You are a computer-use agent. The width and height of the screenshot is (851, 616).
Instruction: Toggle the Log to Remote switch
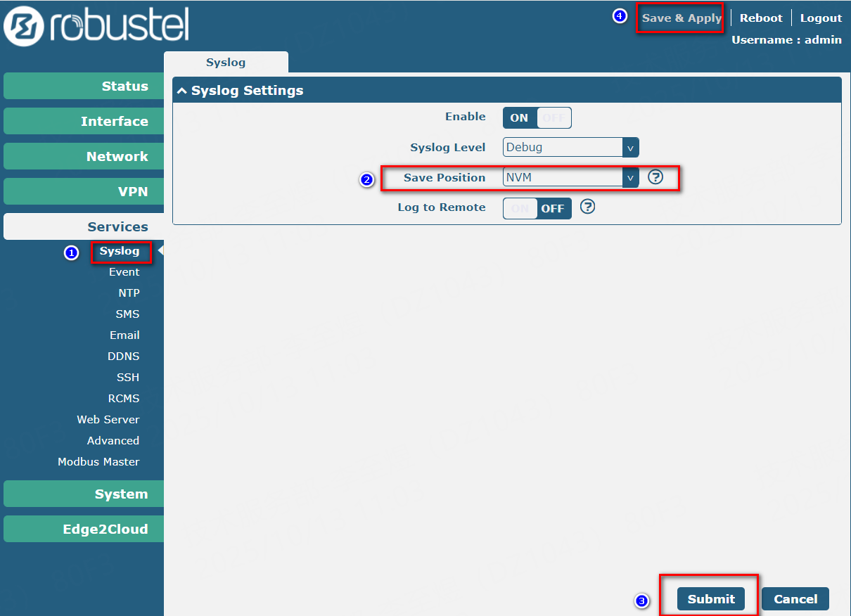tap(537, 208)
